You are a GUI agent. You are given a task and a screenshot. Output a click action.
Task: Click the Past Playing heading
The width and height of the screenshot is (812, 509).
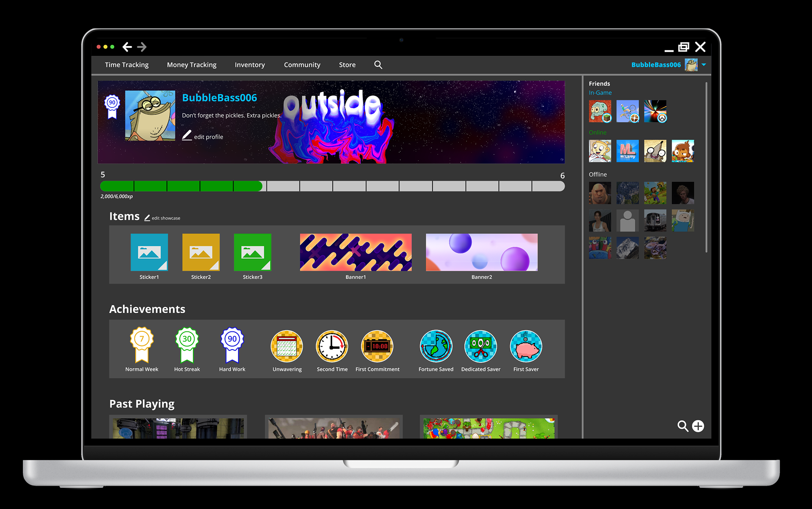click(142, 404)
